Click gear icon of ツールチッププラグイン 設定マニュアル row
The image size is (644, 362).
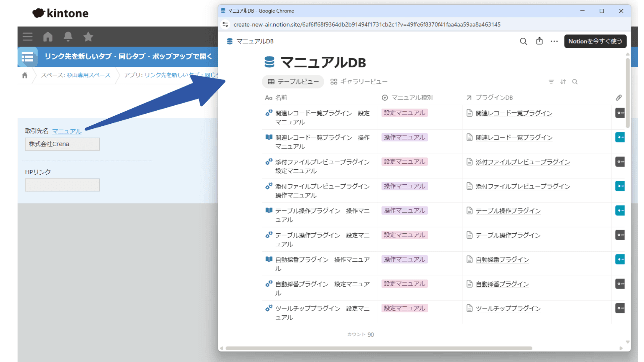click(269, 308)
